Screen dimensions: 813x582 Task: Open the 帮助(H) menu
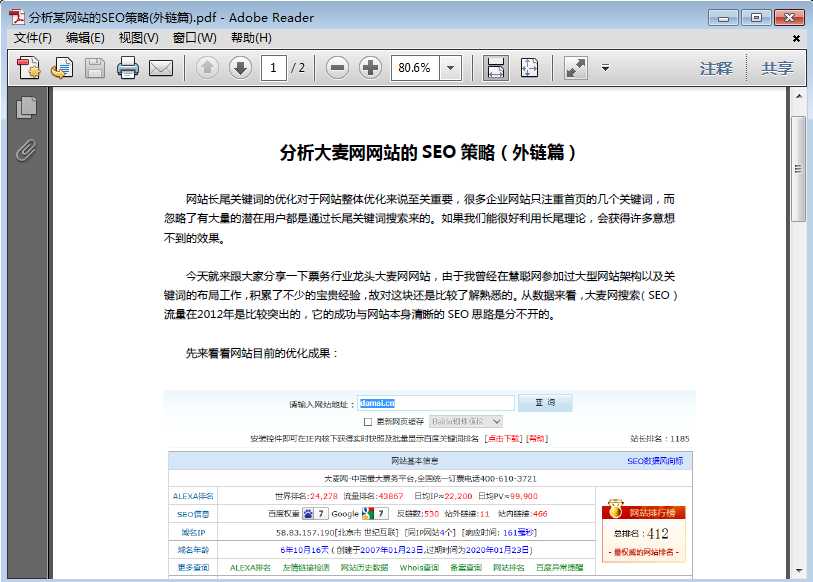pos(251,38)
